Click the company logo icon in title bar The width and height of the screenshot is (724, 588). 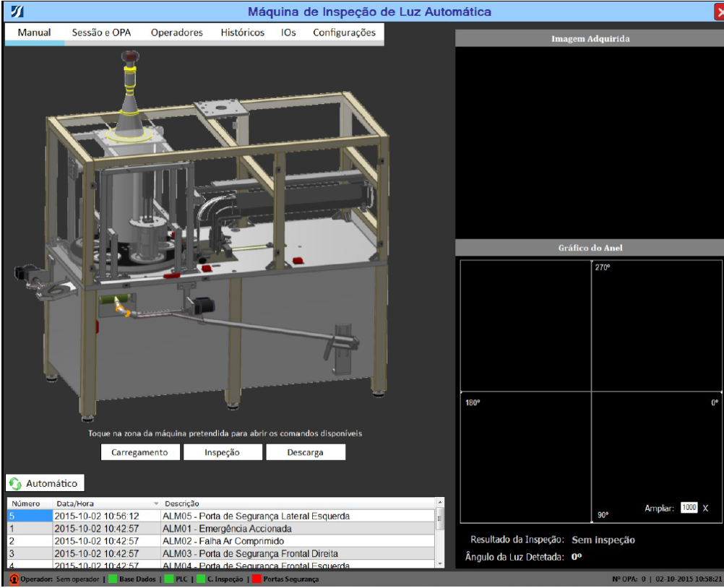click(17, 11)
